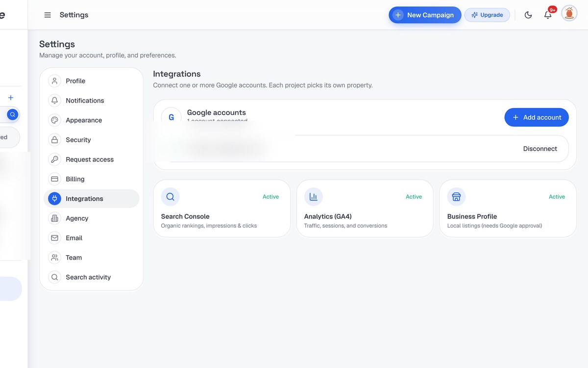Open the Email settings label
The width and height of the screenshot is (588, 368).
pos(74,238)
